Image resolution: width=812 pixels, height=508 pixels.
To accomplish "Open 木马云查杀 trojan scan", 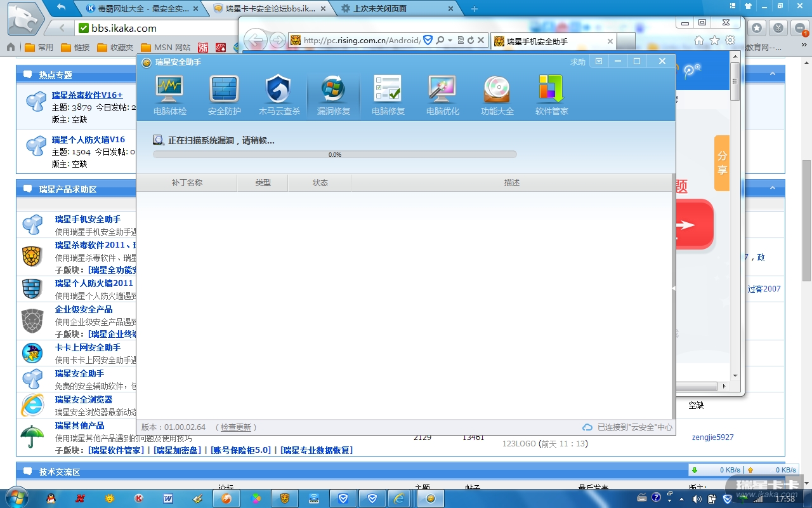I will [x=279, y=96].
